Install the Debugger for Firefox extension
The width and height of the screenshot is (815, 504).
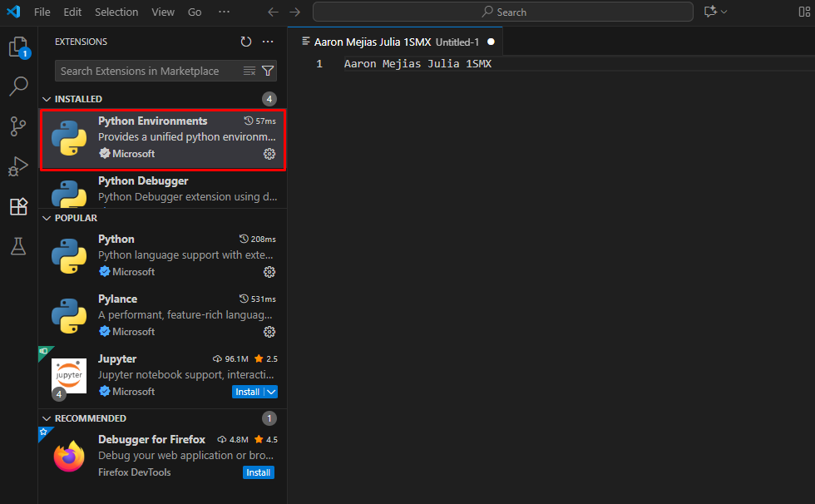pyautogui.click(x=259, y=472)
